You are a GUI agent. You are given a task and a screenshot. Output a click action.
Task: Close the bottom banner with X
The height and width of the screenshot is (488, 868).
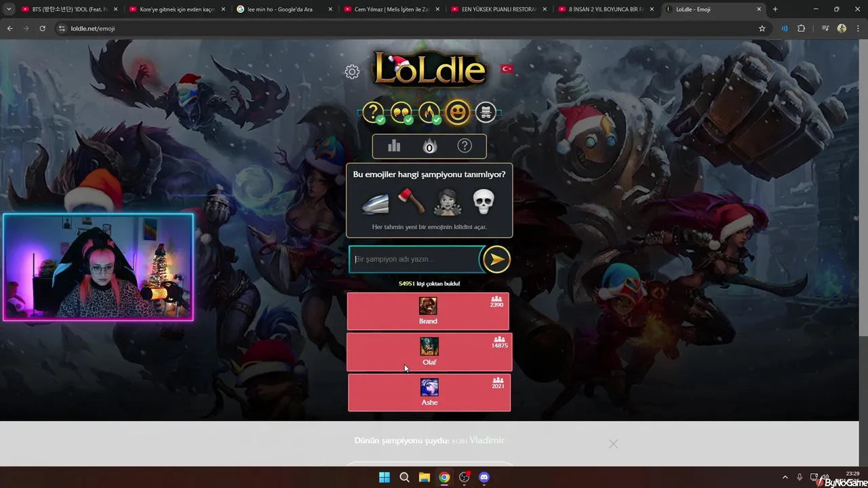[x=613, y=443]
